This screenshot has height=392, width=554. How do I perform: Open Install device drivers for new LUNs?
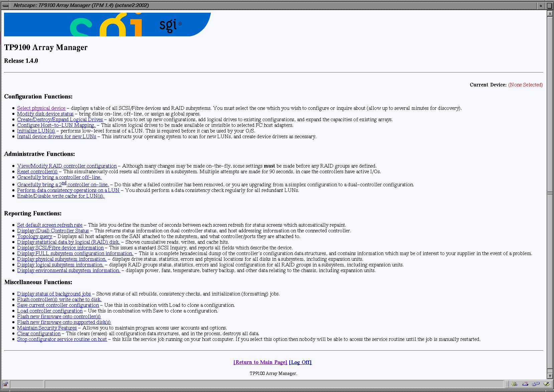point(56,137)
